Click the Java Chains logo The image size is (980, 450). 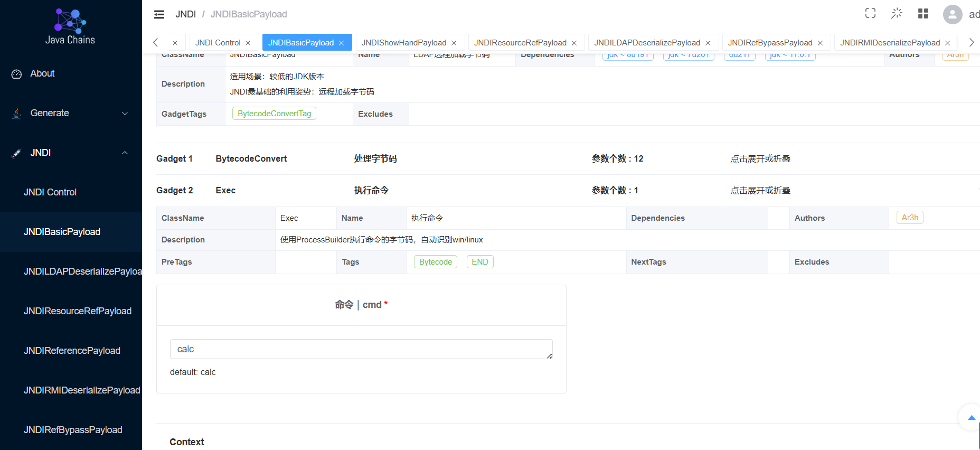click(70, 26)
